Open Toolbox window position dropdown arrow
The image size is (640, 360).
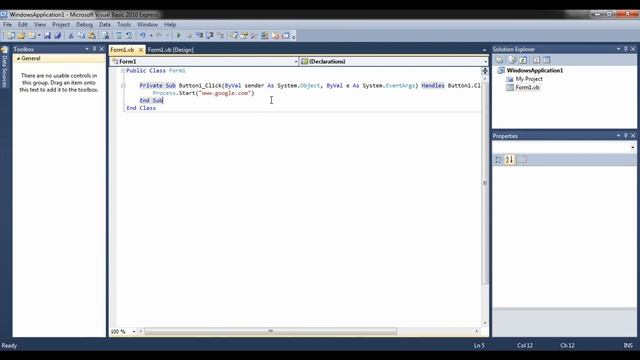pos(87,49)
